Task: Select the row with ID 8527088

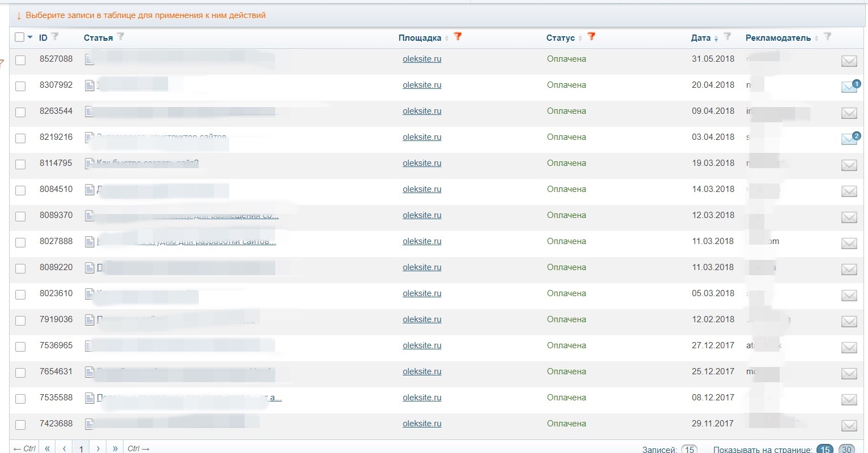Action: point(20,61)
